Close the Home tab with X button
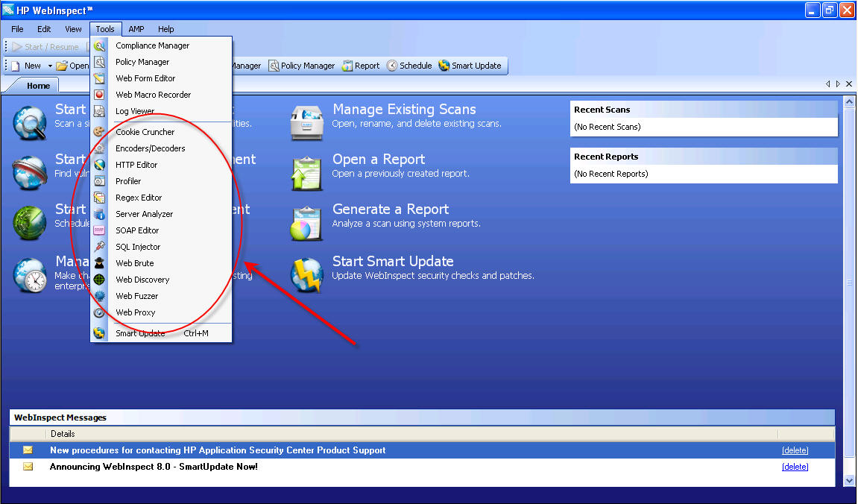The height and width of the screenshot is (504, 858). [849, 84]
